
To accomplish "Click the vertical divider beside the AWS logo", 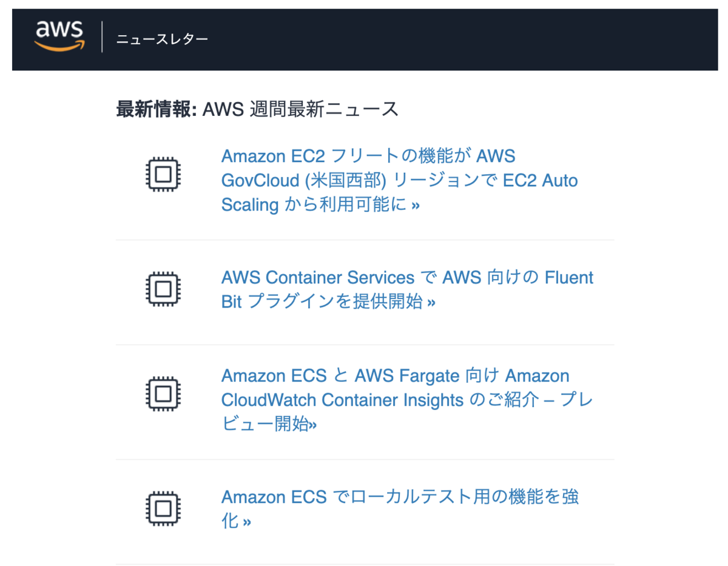I will (x=102, y=37).
